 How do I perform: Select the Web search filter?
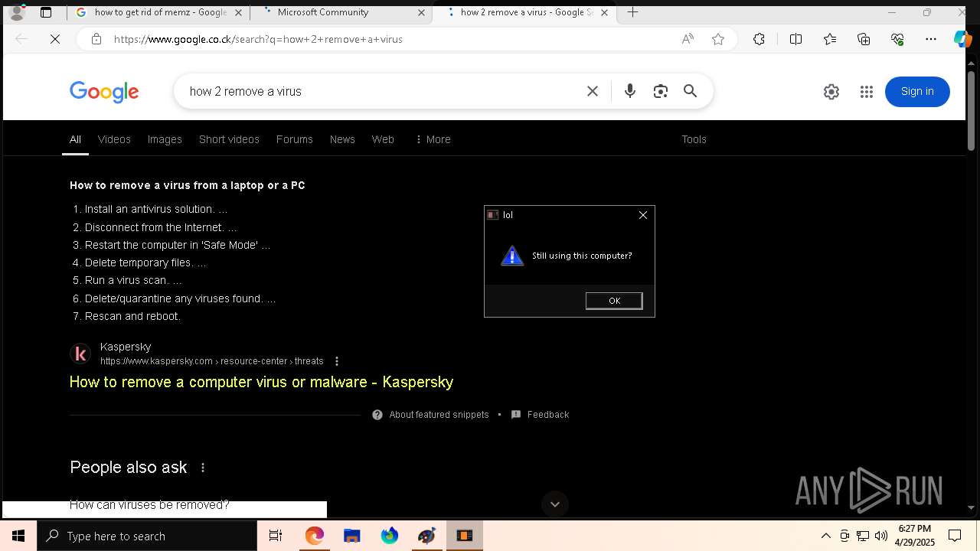point(383,139)
